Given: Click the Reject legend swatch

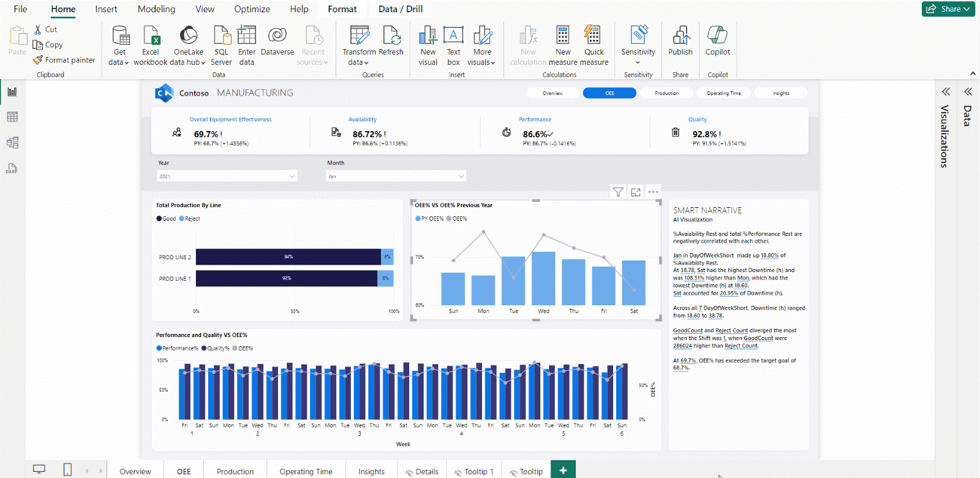Looking at the screenshot, I should pos(181,219).
